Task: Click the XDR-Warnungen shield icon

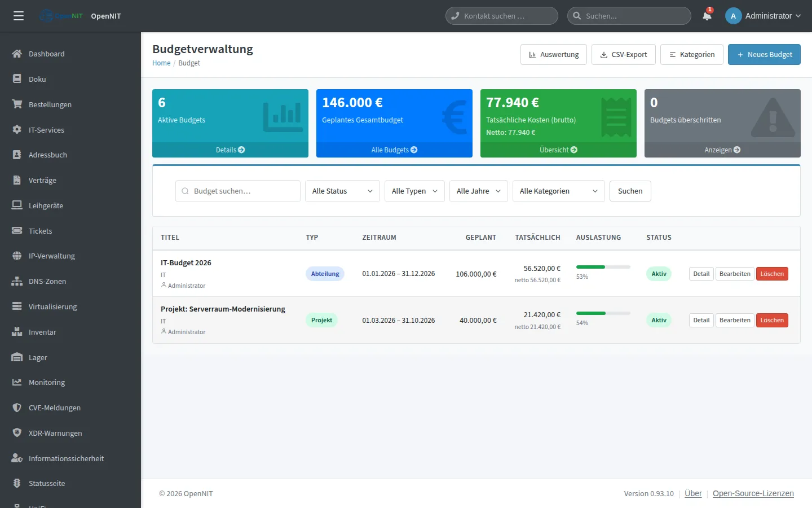Action: tap(17, 433)
